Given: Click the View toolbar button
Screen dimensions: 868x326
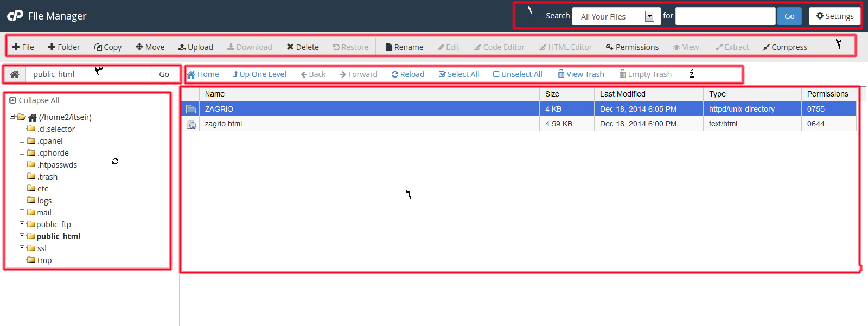Looking at the screenshot, I should pyautogui.click(x=686, y=47).
